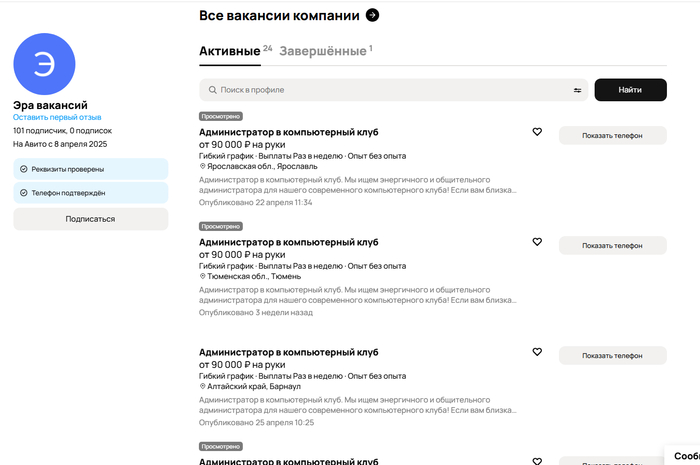700x465 pixels.
Task: Switch to the 'Активные' tab
Action: tap(229, 51)
